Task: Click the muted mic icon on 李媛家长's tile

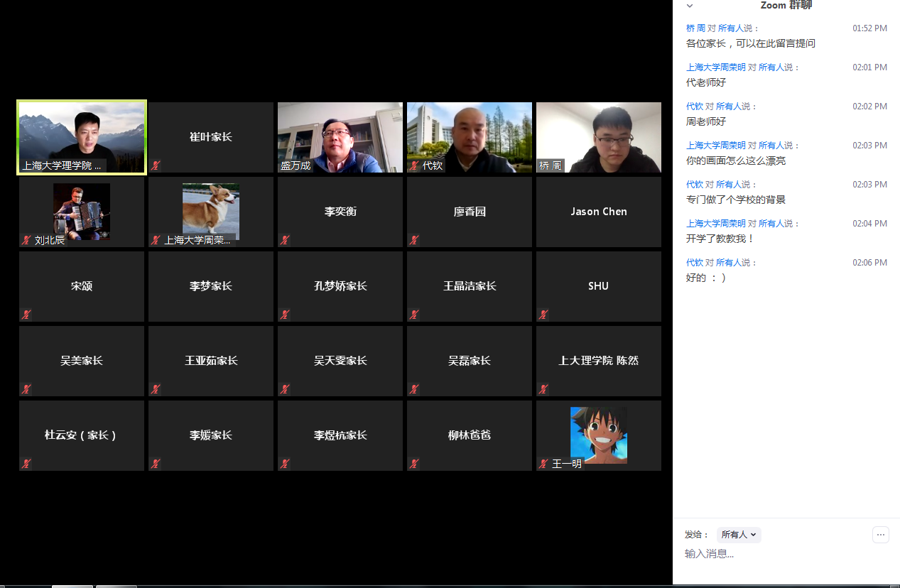Action: click(x=156, y=464)
